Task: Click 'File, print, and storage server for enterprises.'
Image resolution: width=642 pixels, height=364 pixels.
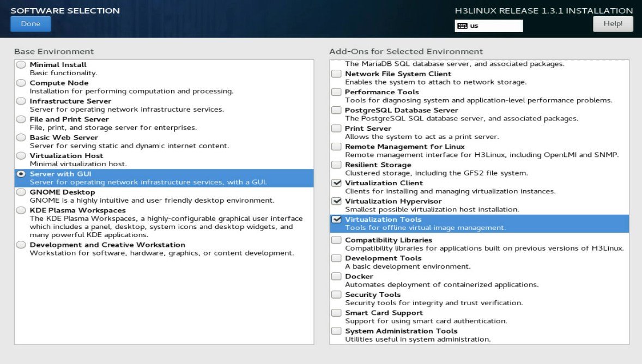Action: pyautogui.click(x=113, y=128)
